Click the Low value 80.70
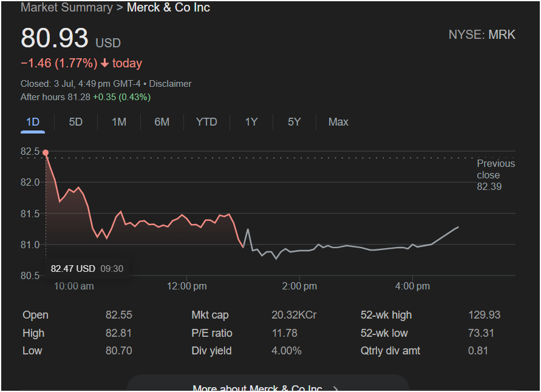Screen dimensions: 541x392 pyautogui.click(x=118, y=351)
